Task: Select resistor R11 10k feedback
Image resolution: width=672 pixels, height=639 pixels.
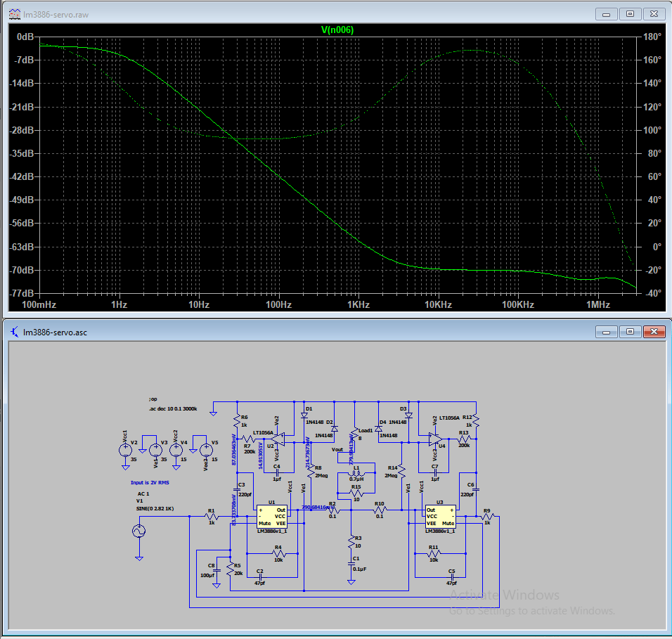Action: click(x=434, y=554)
